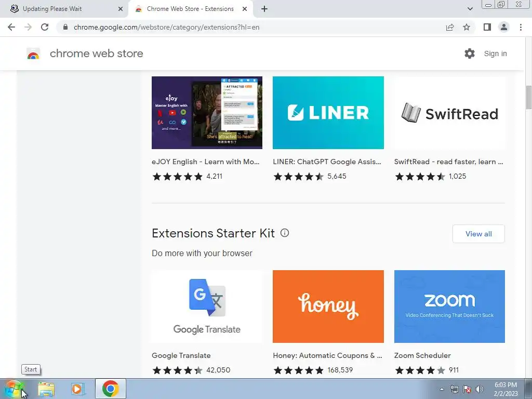
Task: Click the address bar URL field
Action: coord(251,27)
